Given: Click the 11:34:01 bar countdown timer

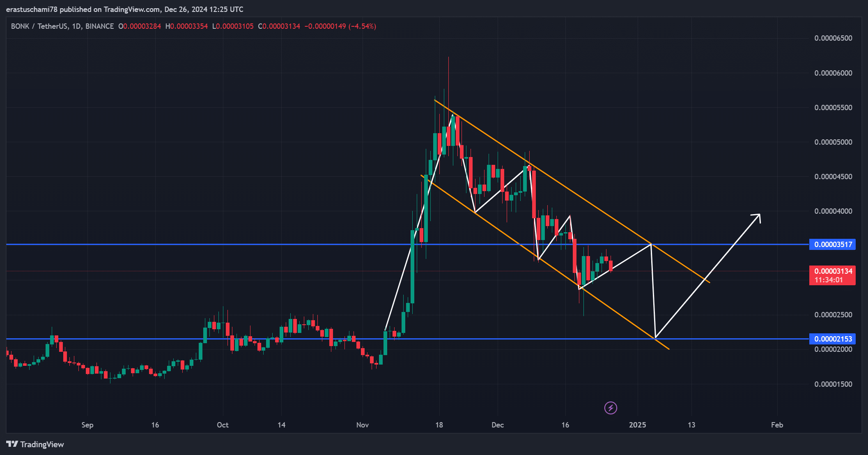Looking at the screenshot, I should (x=829, y=280).
